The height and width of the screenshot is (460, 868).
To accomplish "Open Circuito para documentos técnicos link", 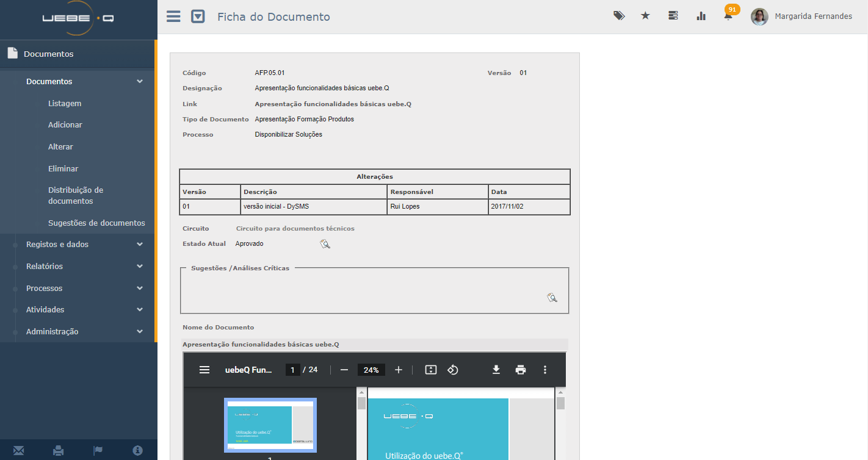I will pos(295,228).
